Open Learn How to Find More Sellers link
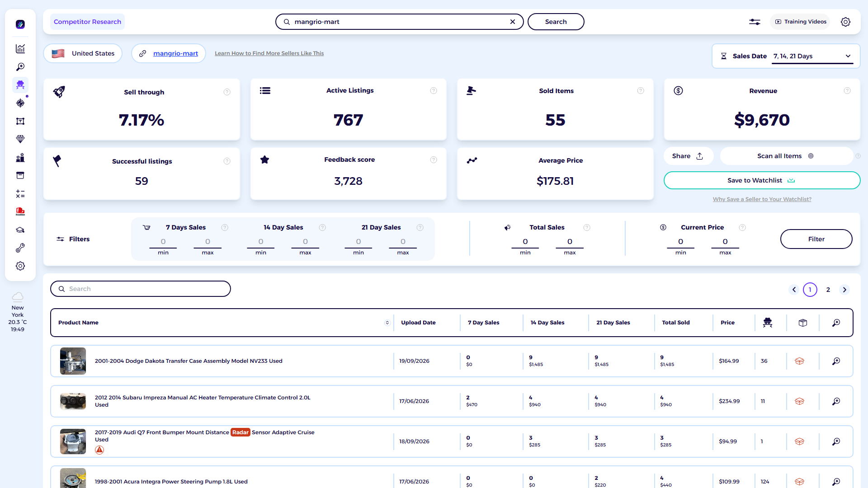This screenshot has width=868, height=488. point(269,53)
